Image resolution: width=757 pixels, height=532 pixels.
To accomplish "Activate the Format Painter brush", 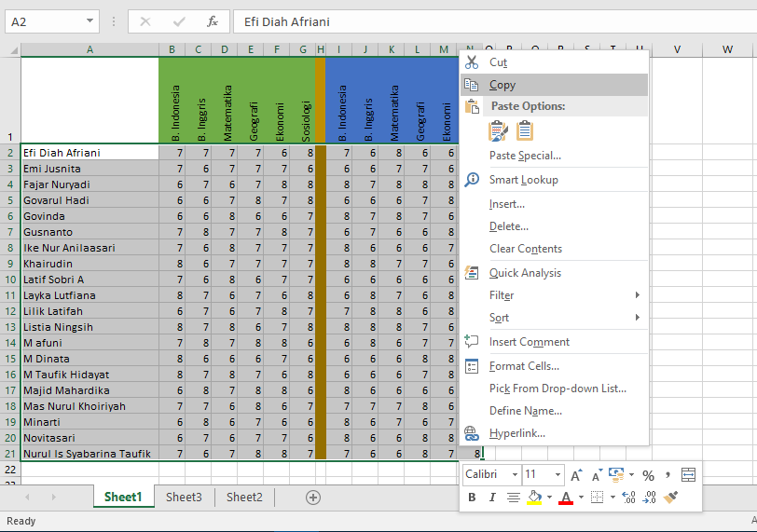I will click(x=670, y=497).
